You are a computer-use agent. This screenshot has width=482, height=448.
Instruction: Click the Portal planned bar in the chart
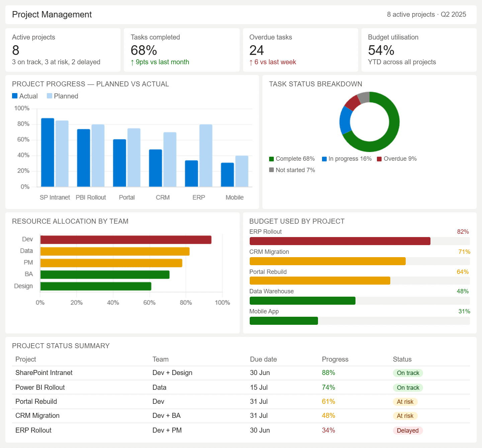coord(134,158)
